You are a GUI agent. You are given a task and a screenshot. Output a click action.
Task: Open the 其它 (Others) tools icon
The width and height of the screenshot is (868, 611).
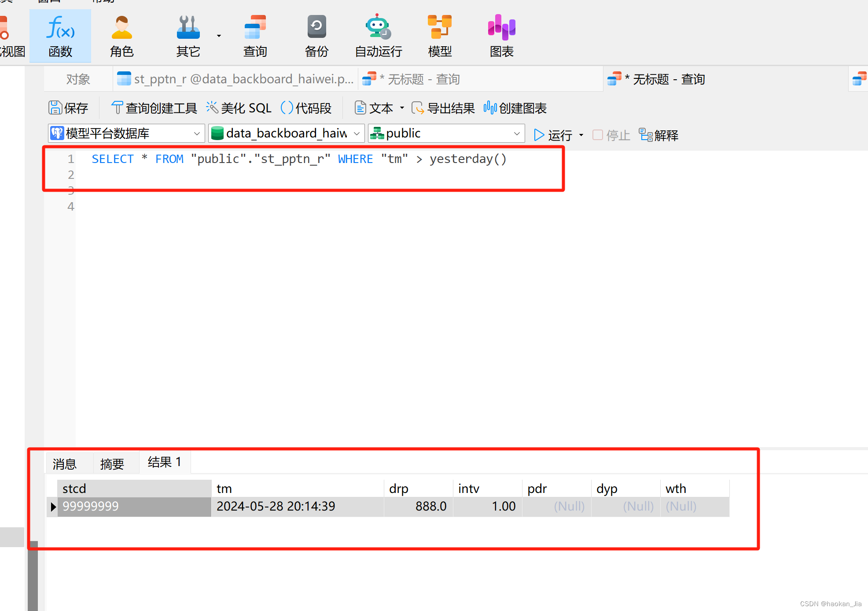point(188,36)
